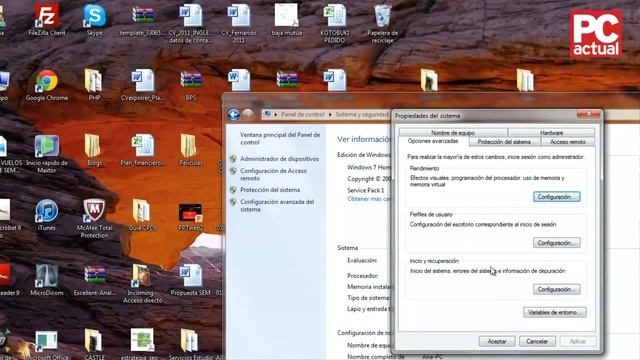This screenshot has width=640, height=360.
Task: Launch Google Chrome from desktop
Action: coord(47,85)
